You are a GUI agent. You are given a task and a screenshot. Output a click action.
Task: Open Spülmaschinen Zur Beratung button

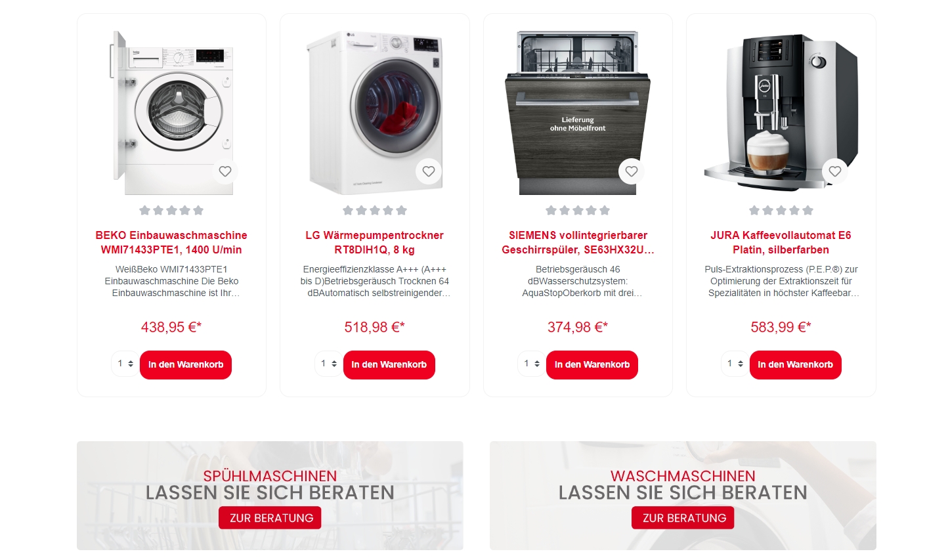coord(270,518)
